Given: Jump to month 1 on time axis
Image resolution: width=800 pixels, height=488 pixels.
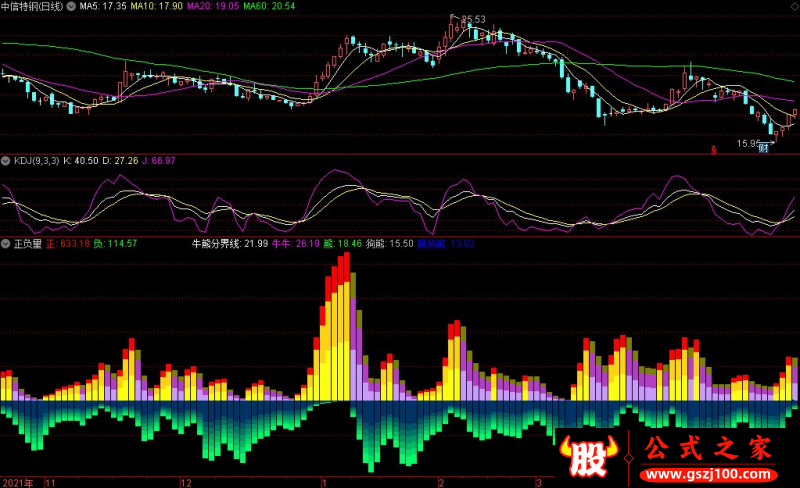Looking at the screenshot, I should pyautogui.click(x=324, y=483).
